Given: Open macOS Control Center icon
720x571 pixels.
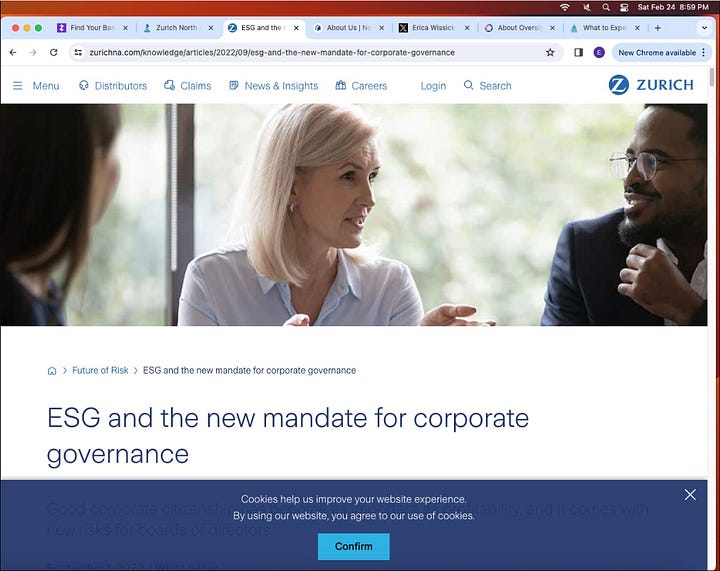Looking at the screenshot, I should click(624, 7).
